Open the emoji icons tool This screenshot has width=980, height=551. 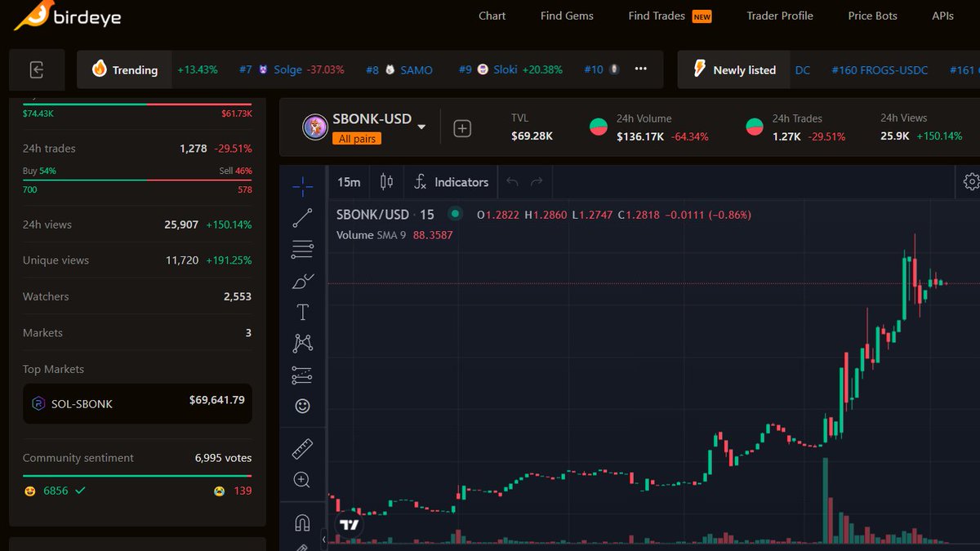coord(302,406)
